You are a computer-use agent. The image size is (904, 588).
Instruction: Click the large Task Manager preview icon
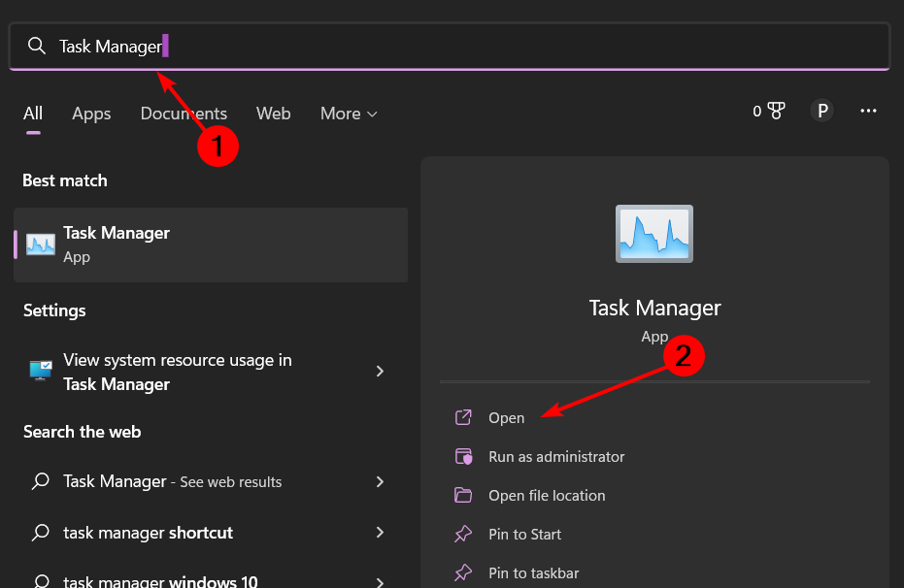pyautogui.click(x=654, y=234)
